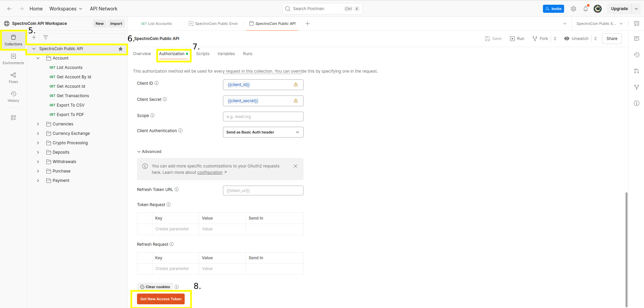Screen dimensions: 644x308
Task: Open the collection info icon in the right sidebar
Action: point(637,103)
